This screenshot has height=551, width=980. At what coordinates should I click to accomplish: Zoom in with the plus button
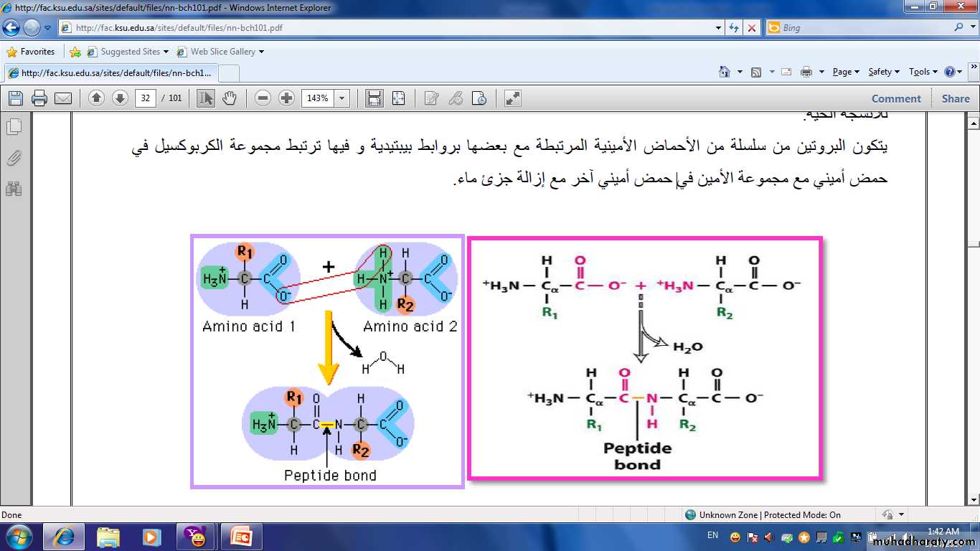pos(286,98)
